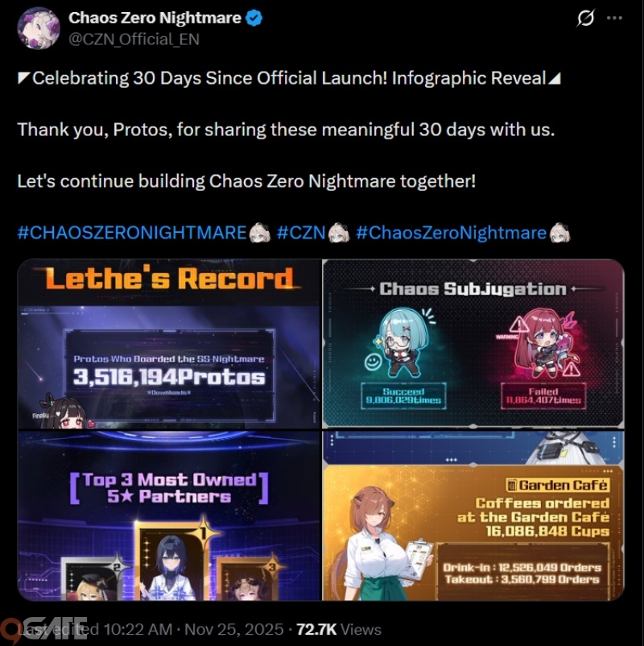Open the Grok slash-circle icon

click(585, 19)
